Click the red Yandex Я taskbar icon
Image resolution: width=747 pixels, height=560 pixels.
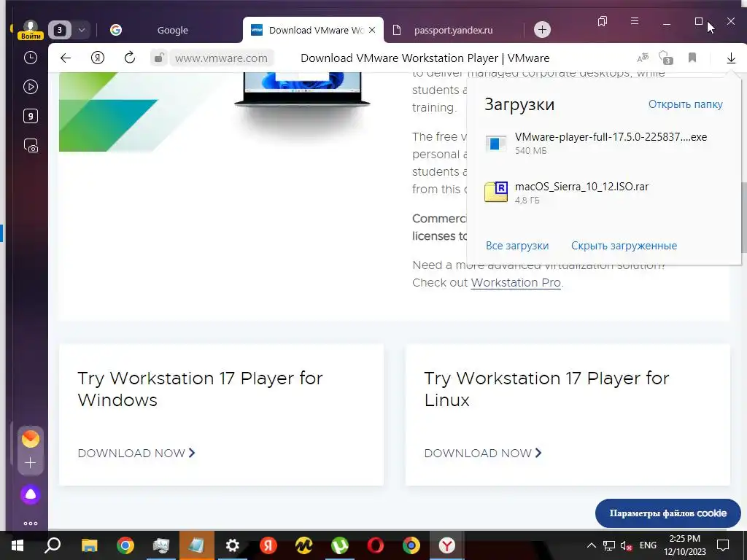point(268,545)
